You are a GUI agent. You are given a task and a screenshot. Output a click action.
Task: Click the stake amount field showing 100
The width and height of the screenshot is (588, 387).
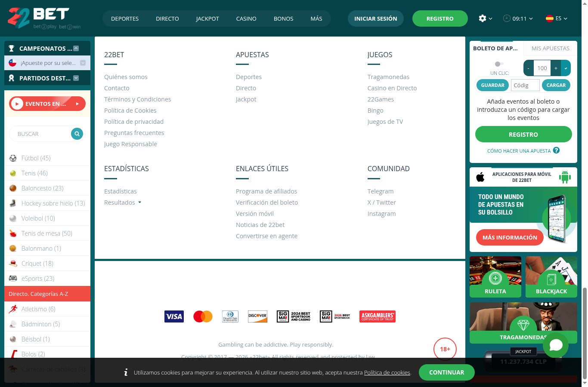[542, 68]
